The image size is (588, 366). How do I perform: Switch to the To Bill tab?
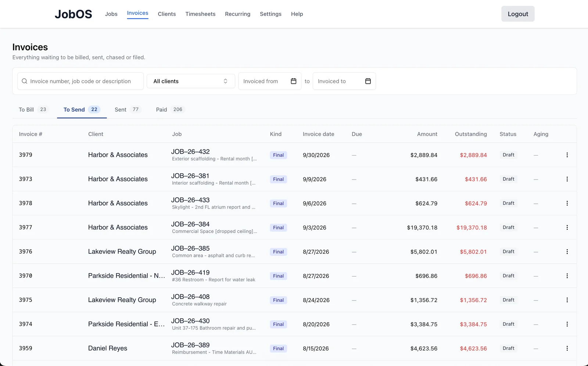pyautogui.click(x=33, y=109)
